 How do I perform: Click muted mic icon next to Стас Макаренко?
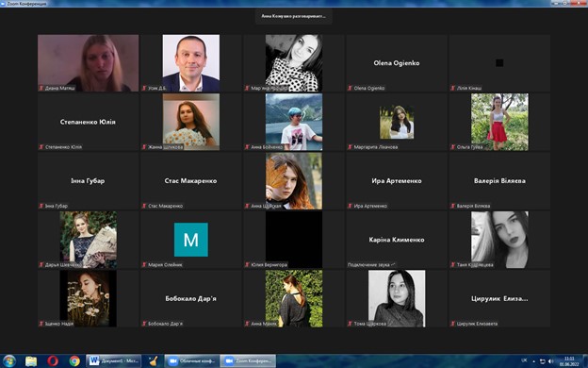coord(144,206)
